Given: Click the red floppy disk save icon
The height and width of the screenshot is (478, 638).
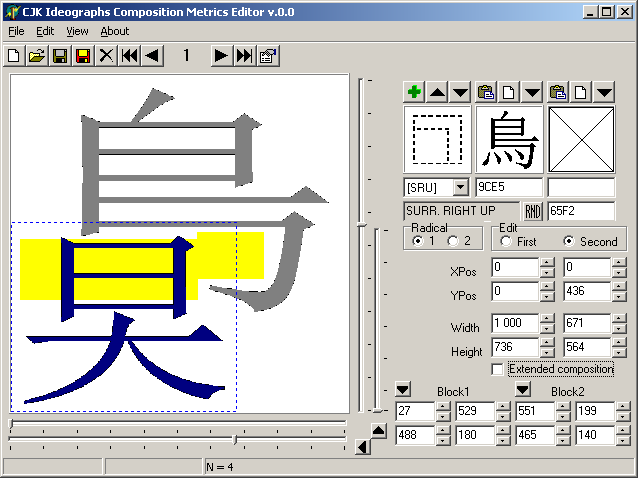Looking at the screenshot, I should click(83, 56).
